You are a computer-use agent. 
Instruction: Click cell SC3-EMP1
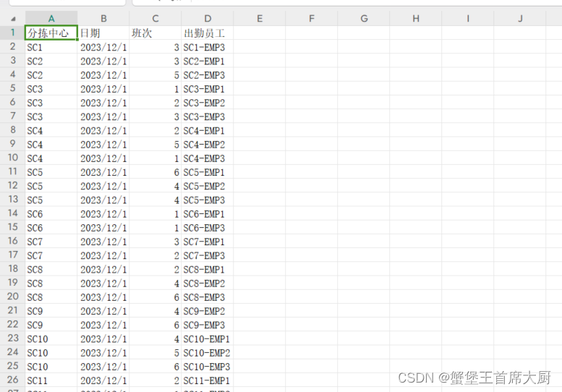(x=208, y=89)
